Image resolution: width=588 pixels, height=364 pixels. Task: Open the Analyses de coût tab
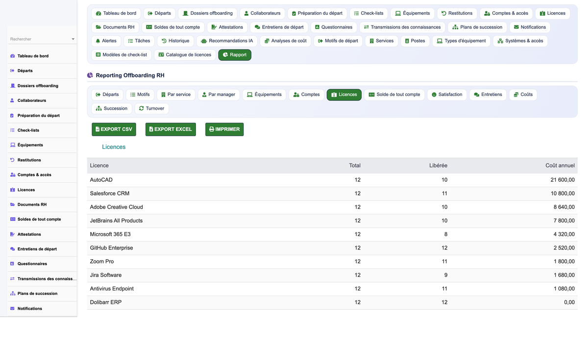[x=286, y=41]
